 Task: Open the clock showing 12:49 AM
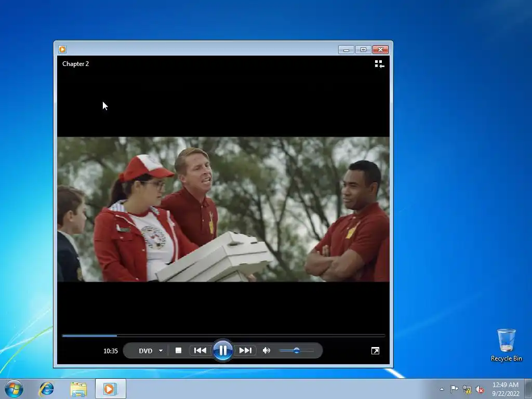506,389
